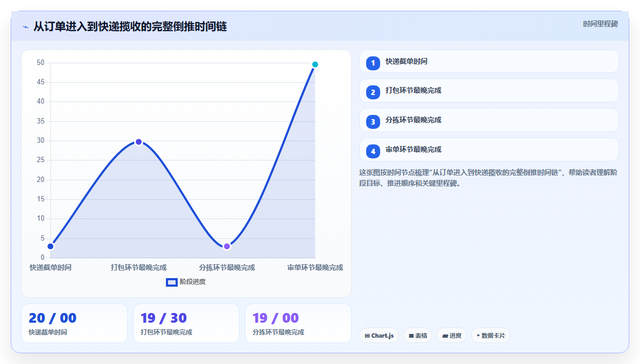Click the 审单环节最晚完成 x-axis label
640x364 pixels.
coord(315,268)
